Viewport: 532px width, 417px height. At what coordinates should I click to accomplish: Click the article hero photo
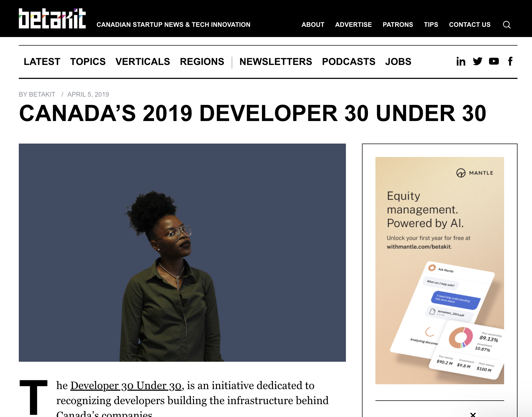182,253
